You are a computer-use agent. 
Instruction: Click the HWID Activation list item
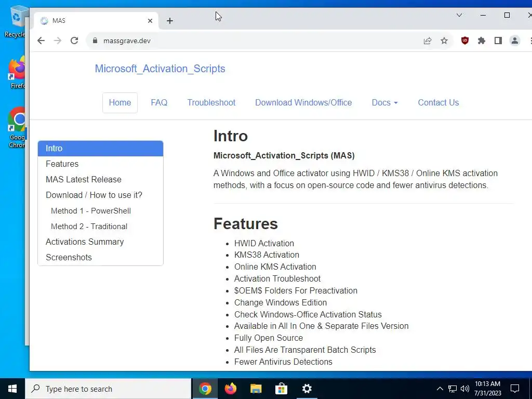264,243
